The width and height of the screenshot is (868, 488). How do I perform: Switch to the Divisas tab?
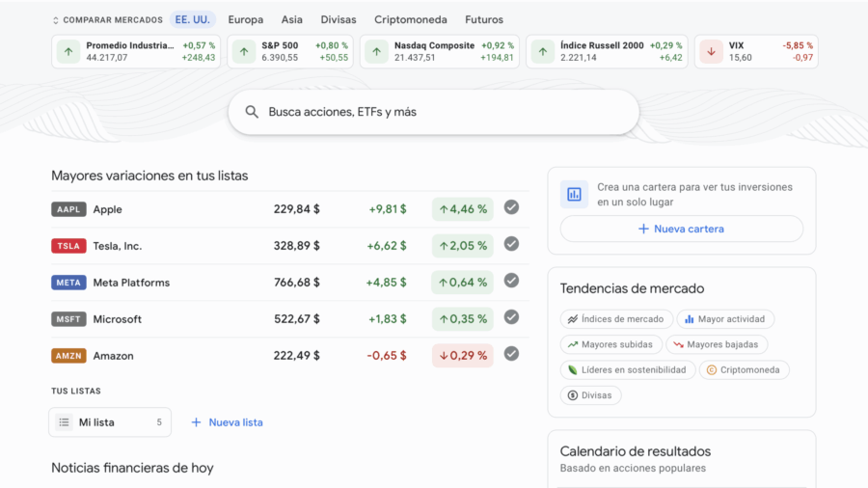(339, 20)
